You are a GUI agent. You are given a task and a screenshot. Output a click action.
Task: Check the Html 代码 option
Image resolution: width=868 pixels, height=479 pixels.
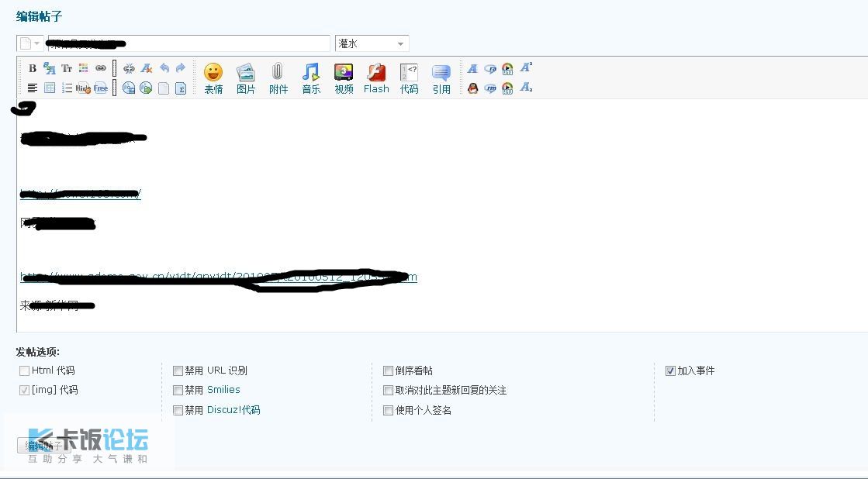coord(24,370)
